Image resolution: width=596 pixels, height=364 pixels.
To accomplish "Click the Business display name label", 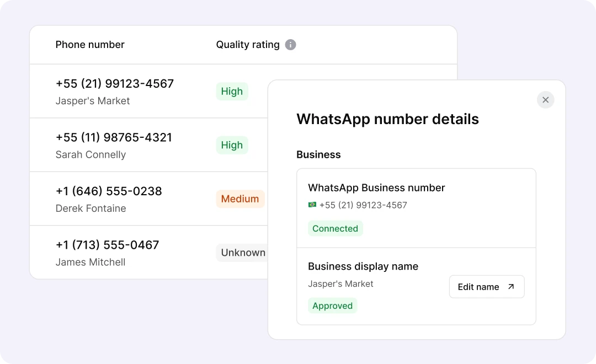I will click(363, 266).
